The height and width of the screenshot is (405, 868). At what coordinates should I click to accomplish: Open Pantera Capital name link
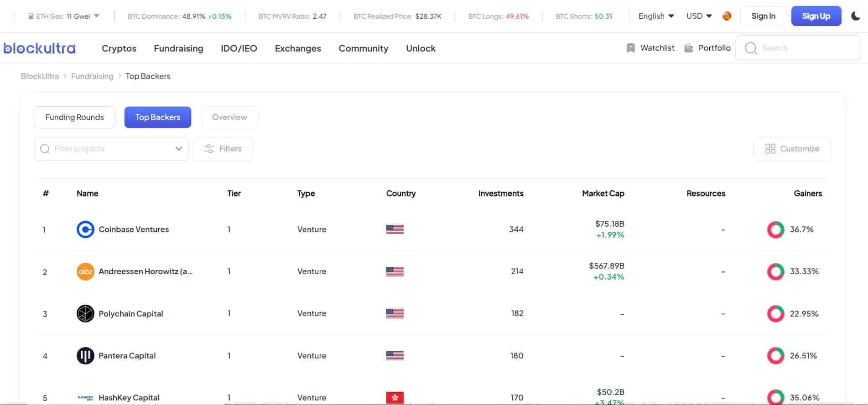pos(127,356)
